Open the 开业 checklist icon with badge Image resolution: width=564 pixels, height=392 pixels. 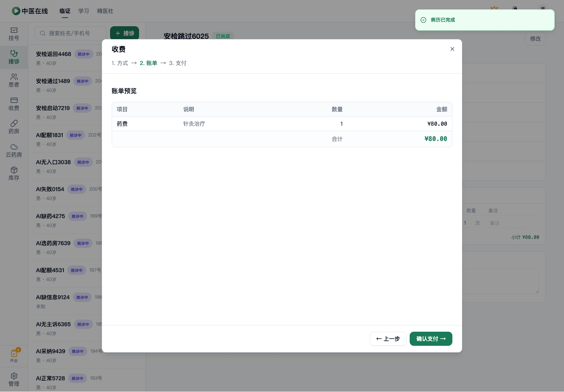pos(14,356)
